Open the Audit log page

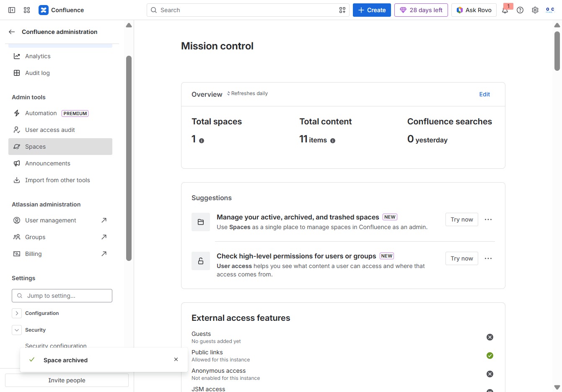point(60,73)
